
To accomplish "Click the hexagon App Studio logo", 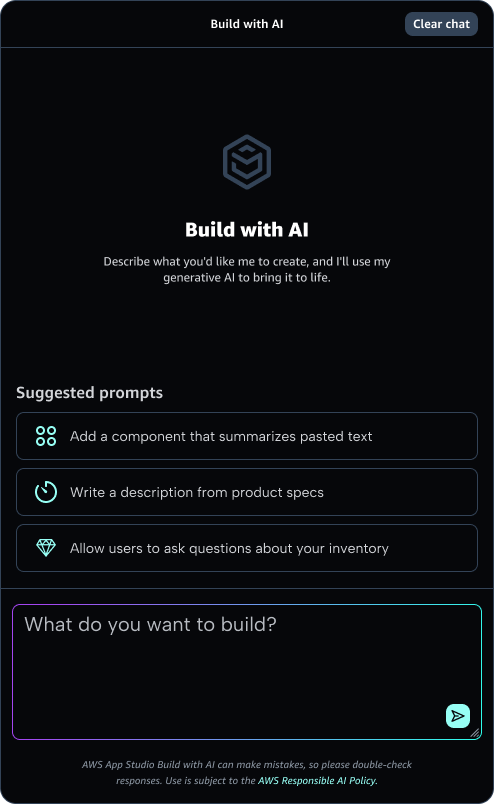I will 247,162.
